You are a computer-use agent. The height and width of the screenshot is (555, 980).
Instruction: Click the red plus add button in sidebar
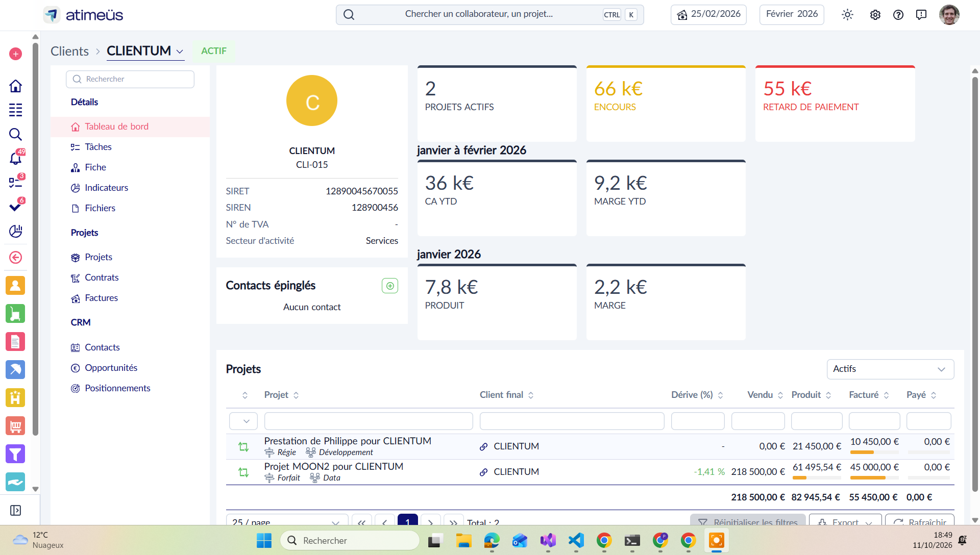click(x=15, y=54)
